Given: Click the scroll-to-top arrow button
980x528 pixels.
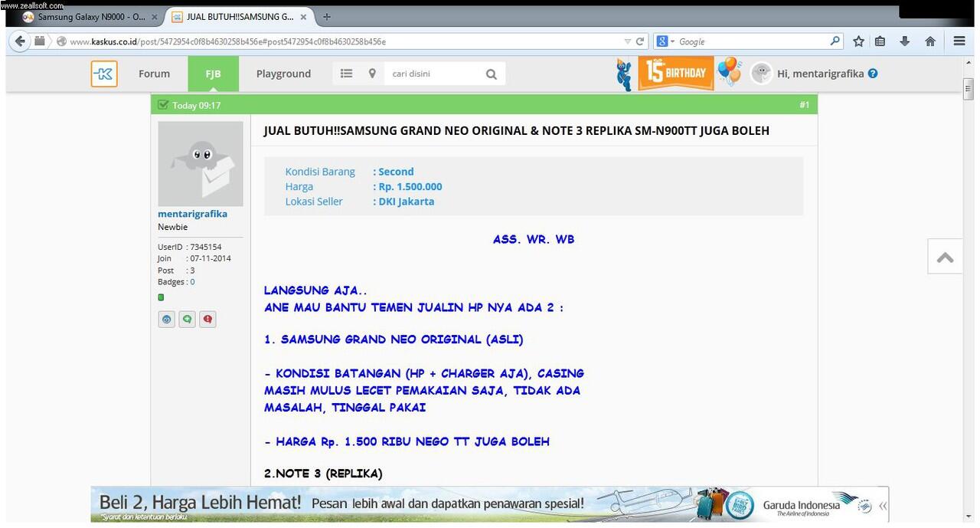Looking at the screenshot, I should pyautogui.click(x=946, y=257).
